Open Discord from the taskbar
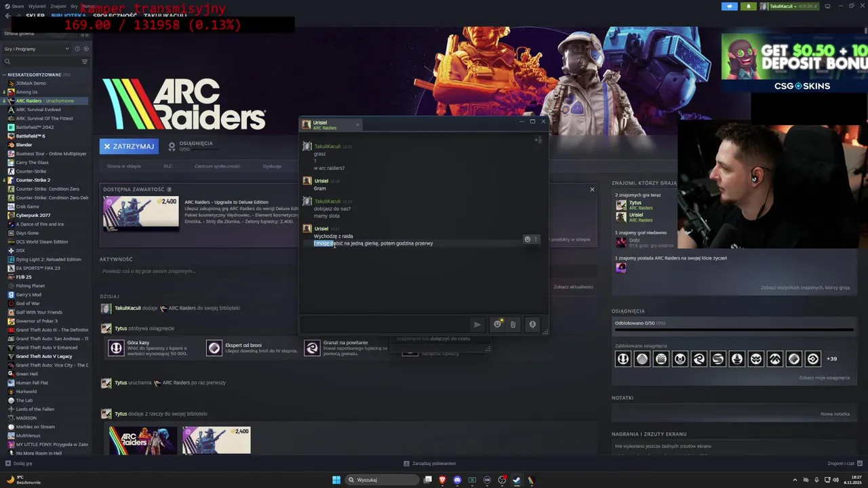The image size is (868, 488). [x=457, y=480]
